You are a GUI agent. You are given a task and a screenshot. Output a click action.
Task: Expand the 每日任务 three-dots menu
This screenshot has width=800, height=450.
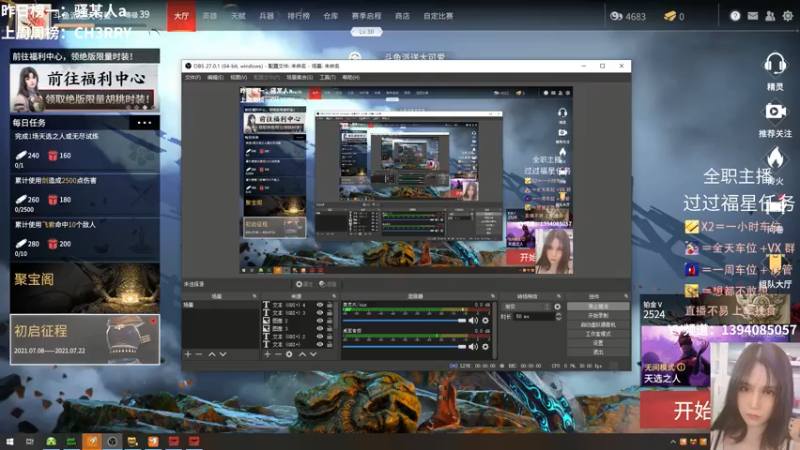point(144,122)
